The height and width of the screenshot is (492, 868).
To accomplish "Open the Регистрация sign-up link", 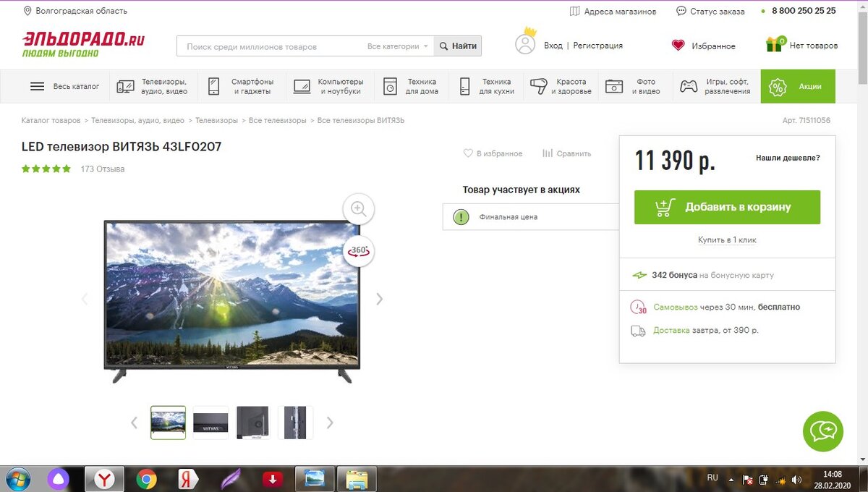I will point(598,46).
